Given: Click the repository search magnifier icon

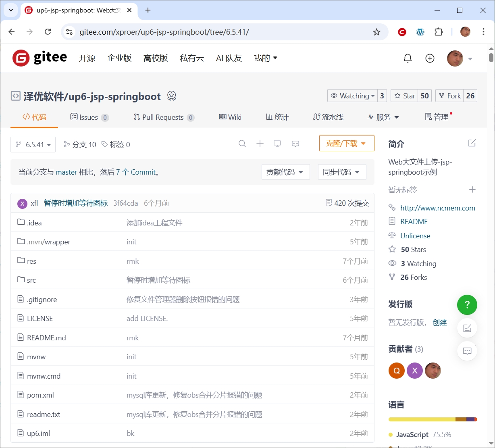Looking at the screenshot, I should [242, 144].
